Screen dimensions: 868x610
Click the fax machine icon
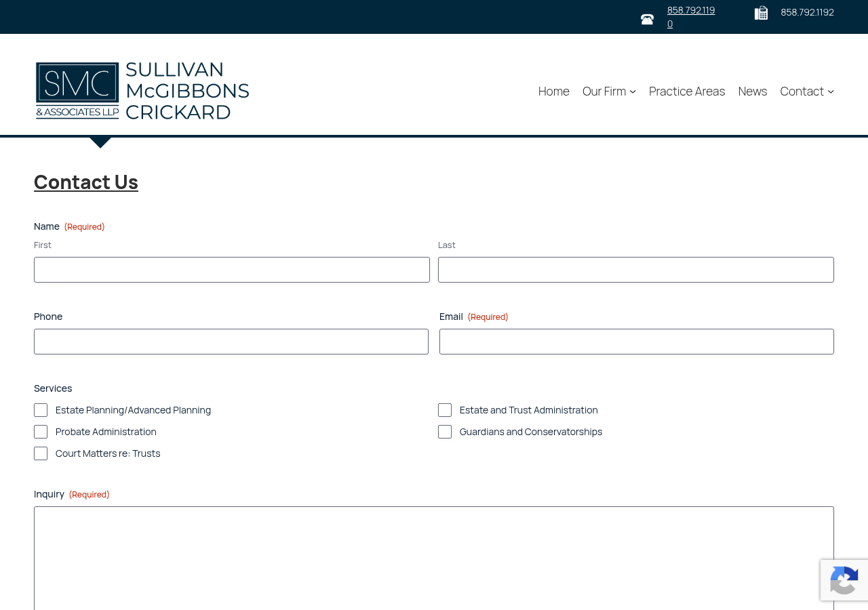[x=761, y=13]
